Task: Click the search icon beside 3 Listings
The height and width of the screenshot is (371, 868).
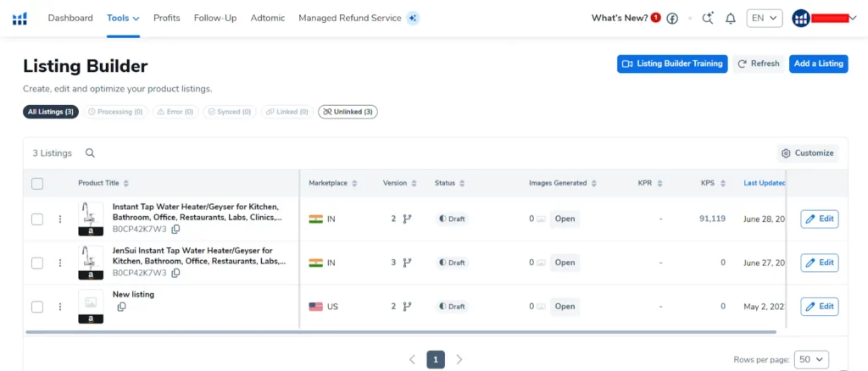Action: [x=90, y=153]
